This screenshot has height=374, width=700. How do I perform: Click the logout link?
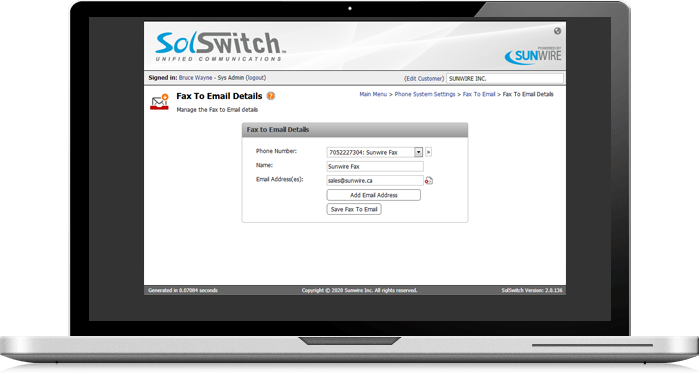tap(256, 78)
